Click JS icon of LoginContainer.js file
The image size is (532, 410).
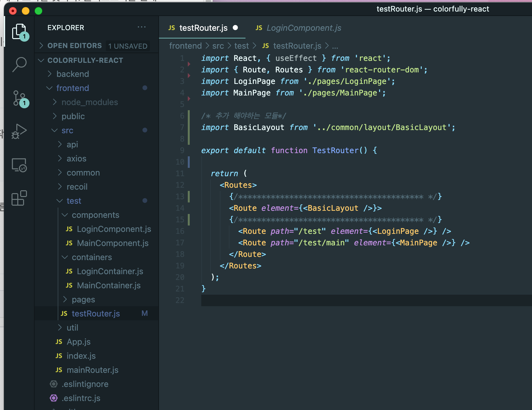(x=69, y=271)
